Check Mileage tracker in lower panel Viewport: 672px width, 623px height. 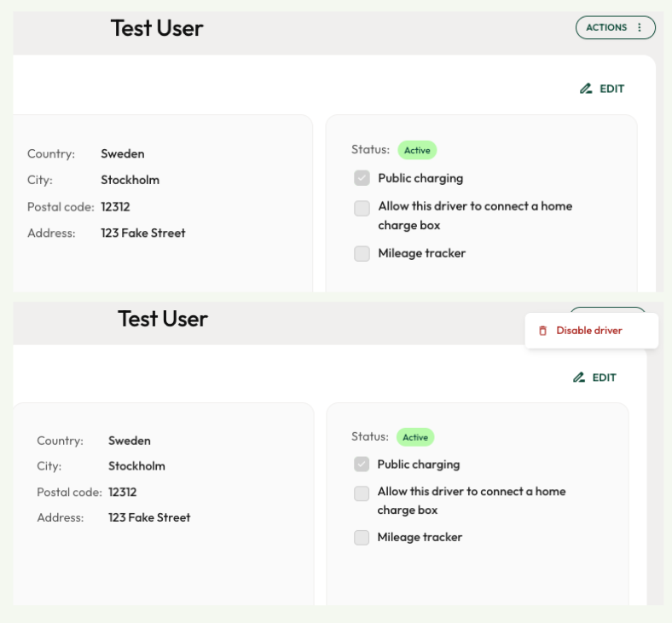(x=362, y=538)
